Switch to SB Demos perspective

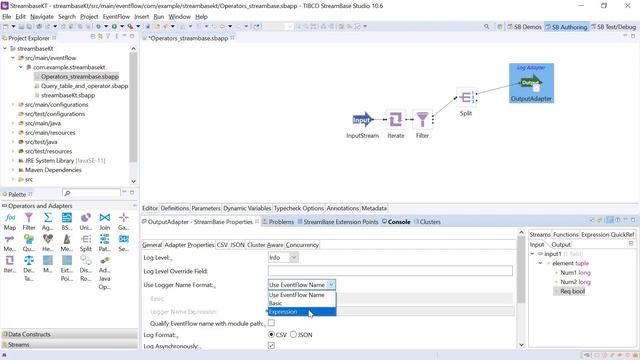[524, 27]
